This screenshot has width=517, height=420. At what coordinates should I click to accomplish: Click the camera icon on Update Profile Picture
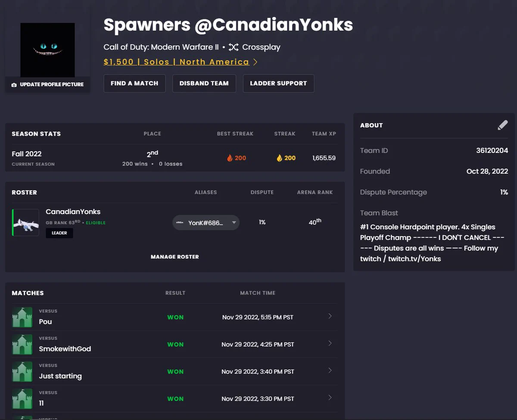(x=14, y=85)
